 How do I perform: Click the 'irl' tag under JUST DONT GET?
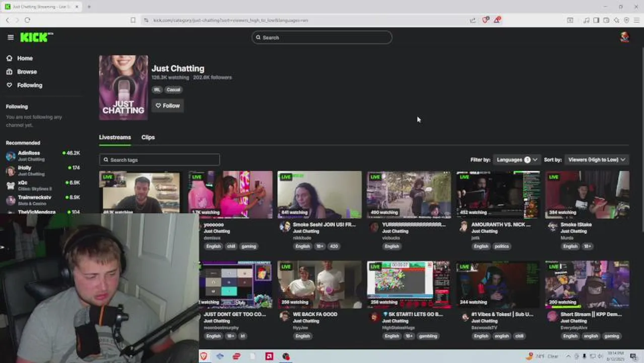(242, 336)
